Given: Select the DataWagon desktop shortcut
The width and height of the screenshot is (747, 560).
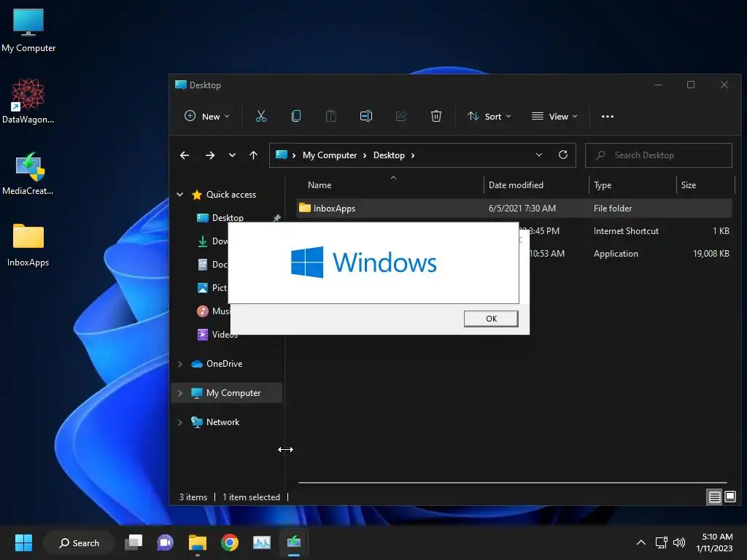Looking at the screenshot, I should tap(28, 101).
